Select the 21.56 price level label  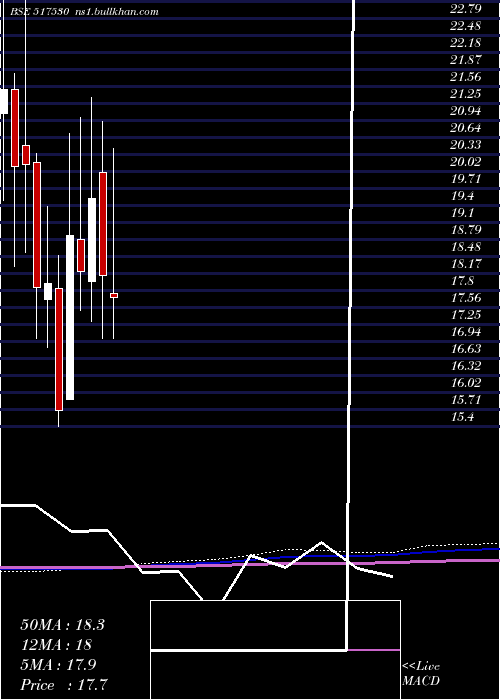(465, 77)
